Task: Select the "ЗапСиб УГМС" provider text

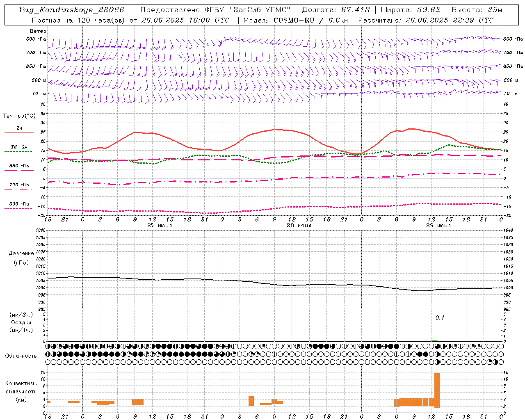Action: [260, 10]
